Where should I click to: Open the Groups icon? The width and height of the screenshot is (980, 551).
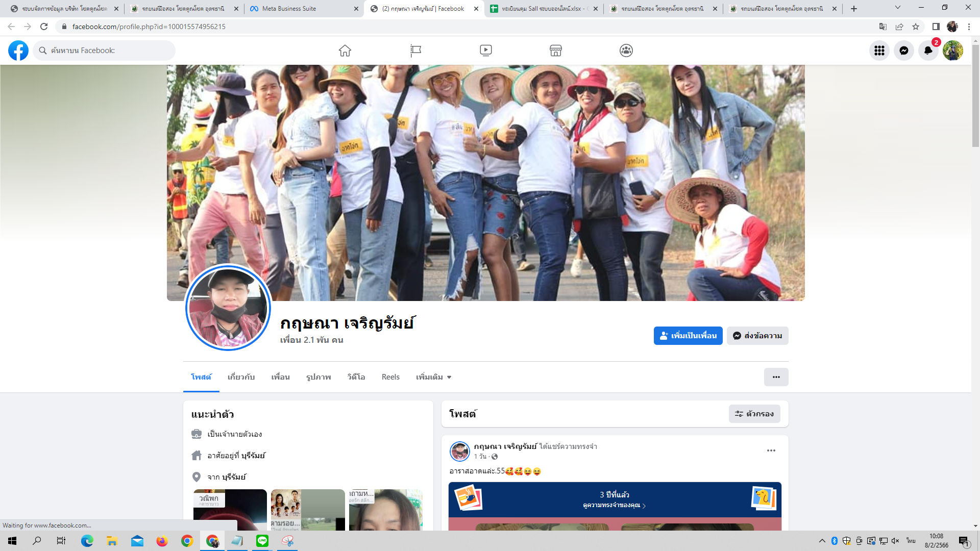[626, 51]
